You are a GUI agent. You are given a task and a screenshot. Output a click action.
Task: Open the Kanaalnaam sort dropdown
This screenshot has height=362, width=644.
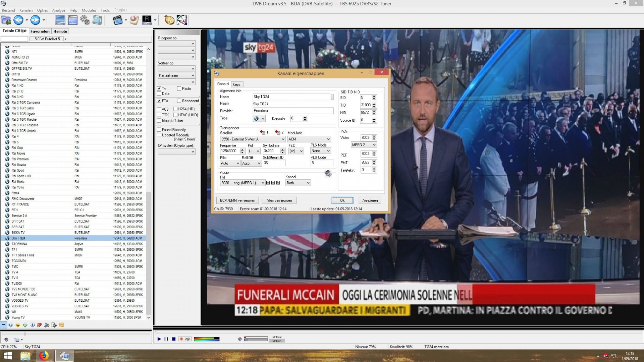[193, 75]
